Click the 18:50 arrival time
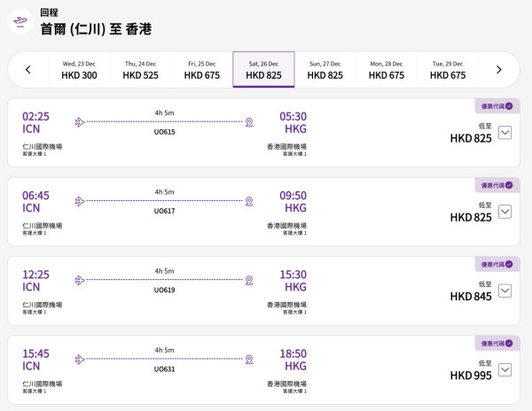 pos(293,353)
